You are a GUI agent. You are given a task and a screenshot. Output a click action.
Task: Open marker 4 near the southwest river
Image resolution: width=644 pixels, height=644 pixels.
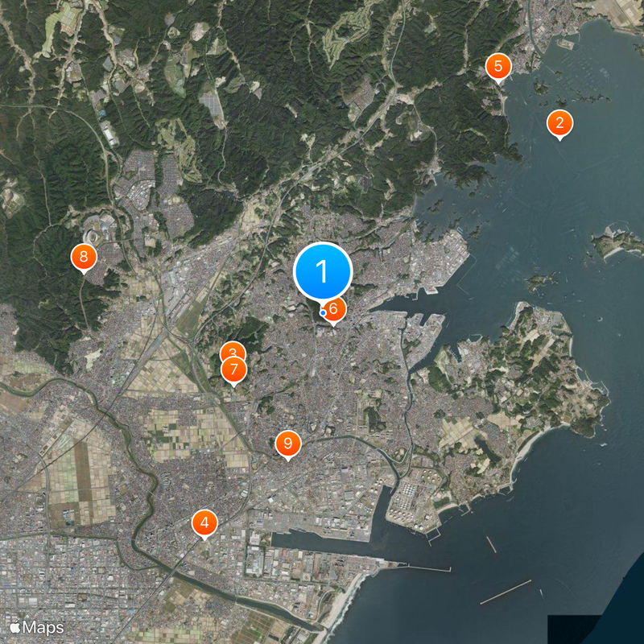[x=205, y=522]
